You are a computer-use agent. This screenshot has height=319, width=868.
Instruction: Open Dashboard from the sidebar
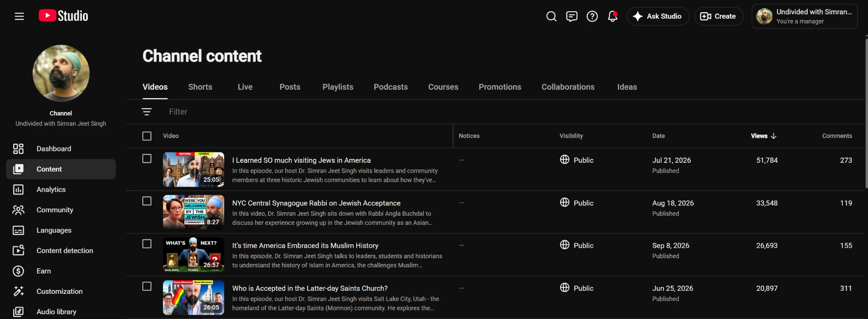[61, 149]
